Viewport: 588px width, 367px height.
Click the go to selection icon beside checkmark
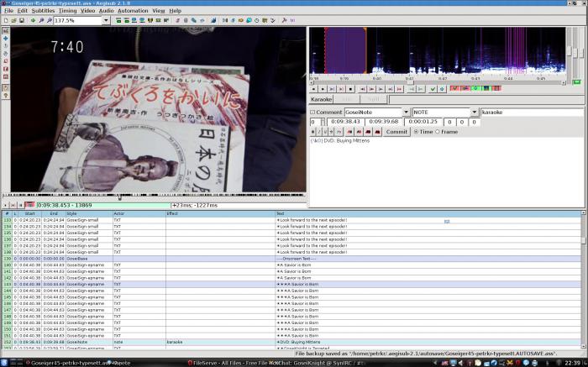442,89
